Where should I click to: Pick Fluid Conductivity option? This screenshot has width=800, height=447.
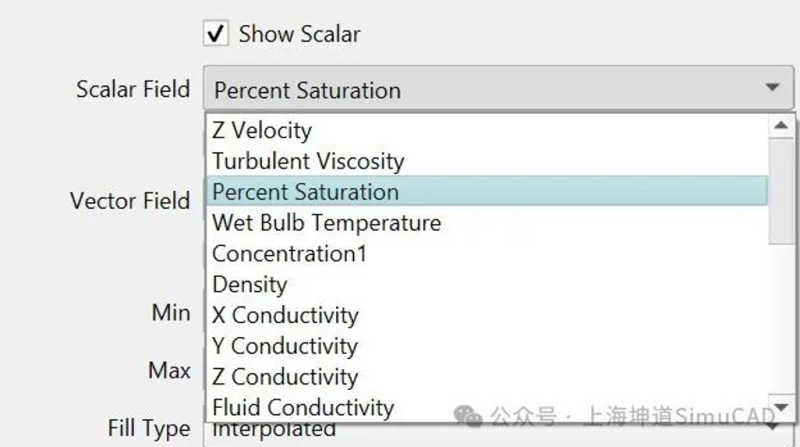303,408
